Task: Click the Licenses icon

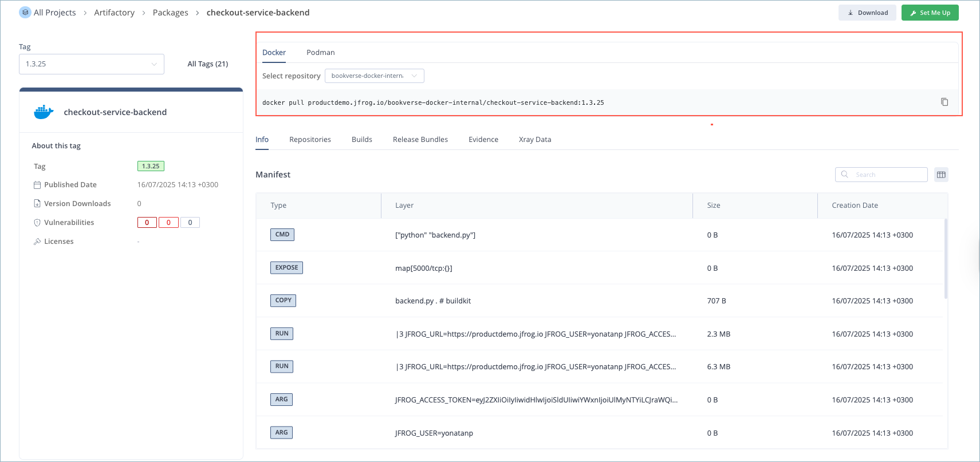Action: pos(37,242)
